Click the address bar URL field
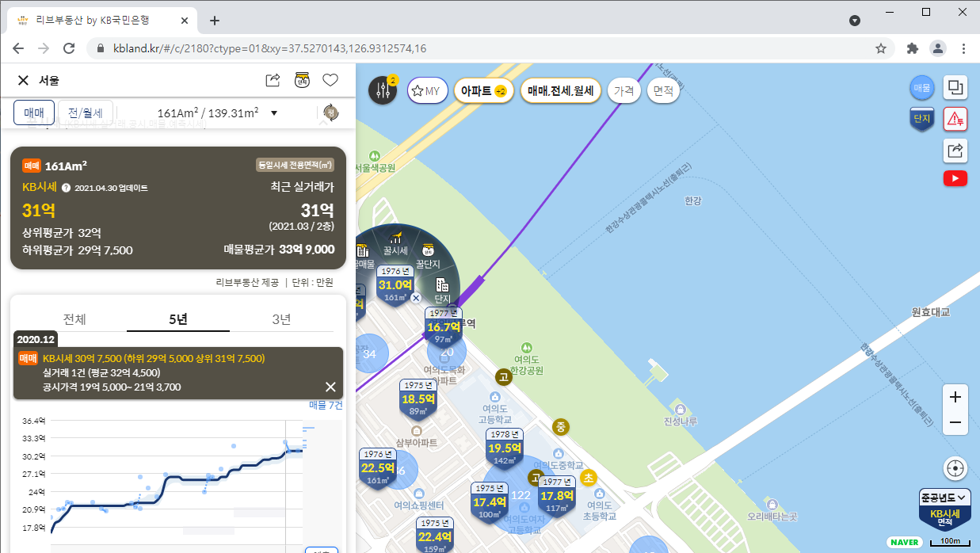980x553 pixels. click(485, 48)
